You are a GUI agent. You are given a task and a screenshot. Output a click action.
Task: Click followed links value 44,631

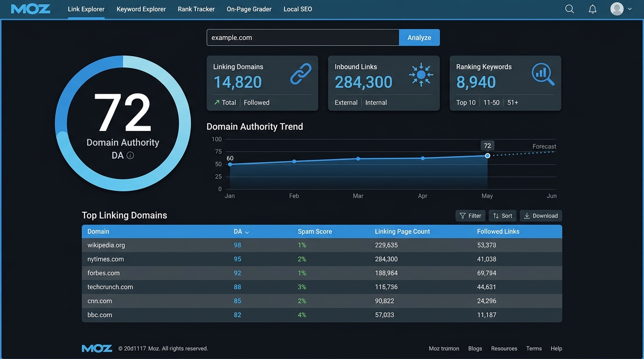pos(487,287)
